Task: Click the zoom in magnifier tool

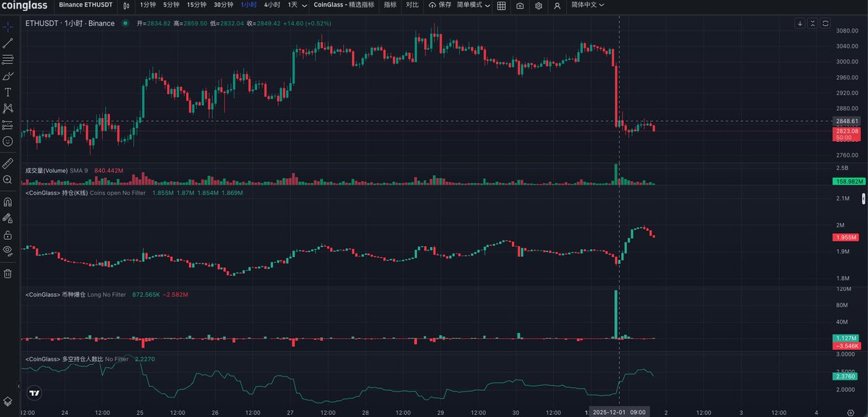Action: pos(8,180)
